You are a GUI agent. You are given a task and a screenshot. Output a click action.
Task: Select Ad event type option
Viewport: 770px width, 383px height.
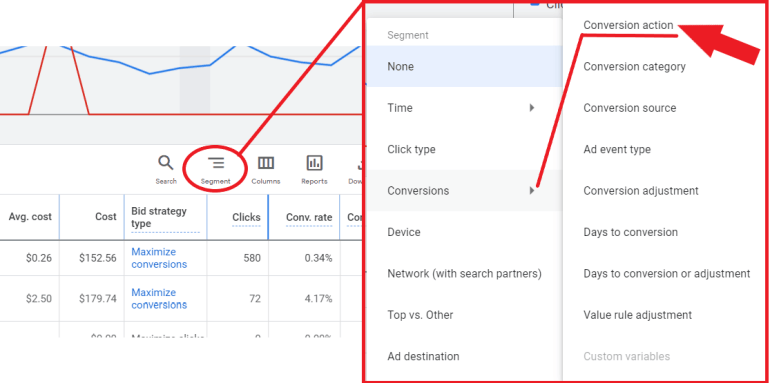pyautogui.click(x=617, y=149)
